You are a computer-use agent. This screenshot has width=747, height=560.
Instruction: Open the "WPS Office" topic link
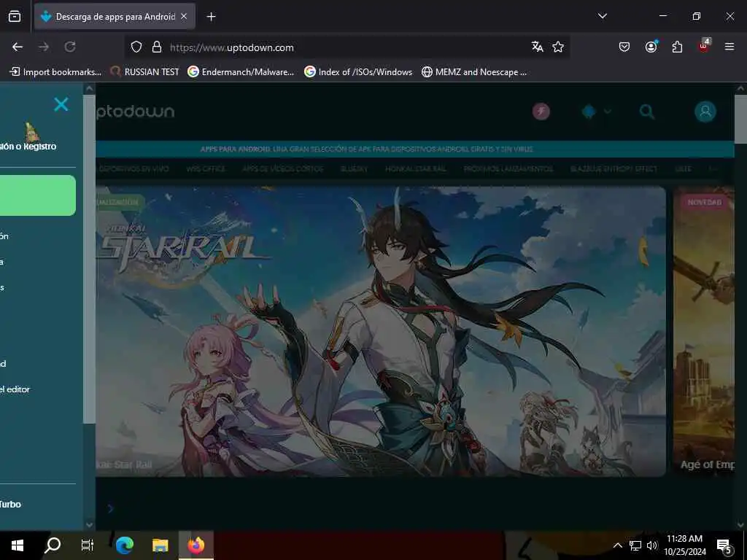click(205, 169)
